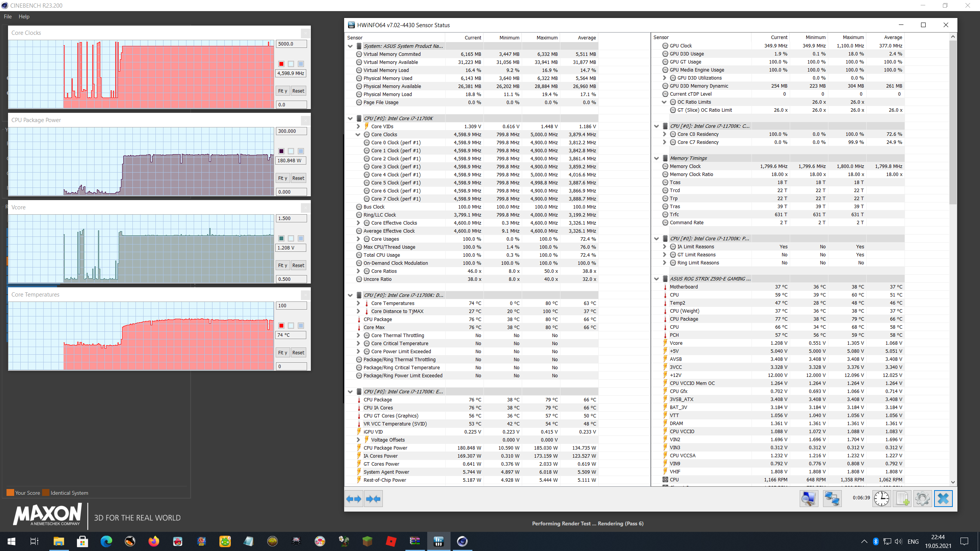980x551 pixels.
Task: Open the remote monitoring network computers icon
Action: (x=832, y=499)
